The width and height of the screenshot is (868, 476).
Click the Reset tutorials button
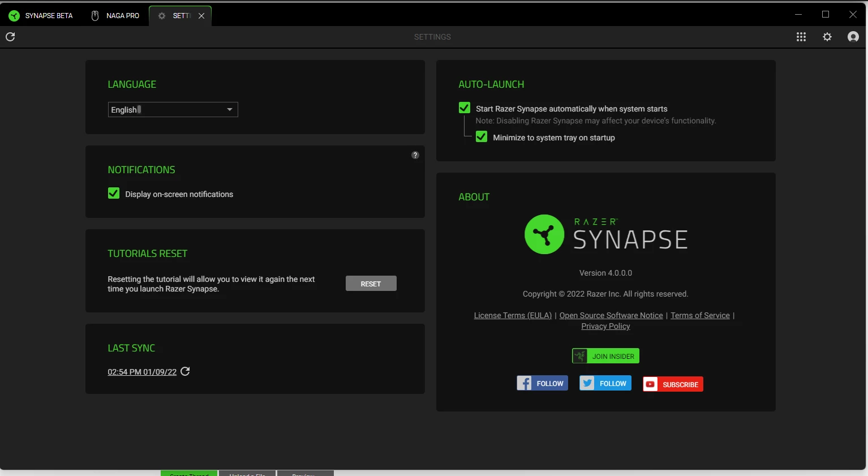tap(371, 284)
